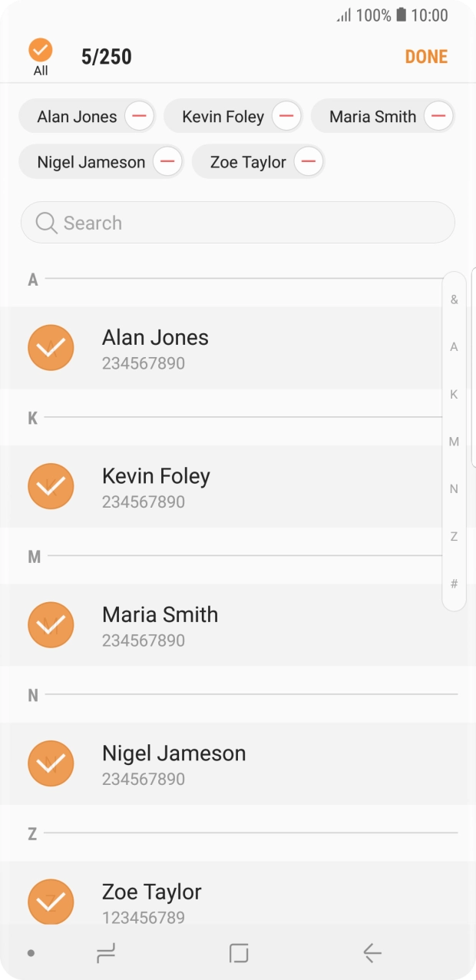
Task: Uncheck Maria Smith contact checkbox
Action: point(51,625)
